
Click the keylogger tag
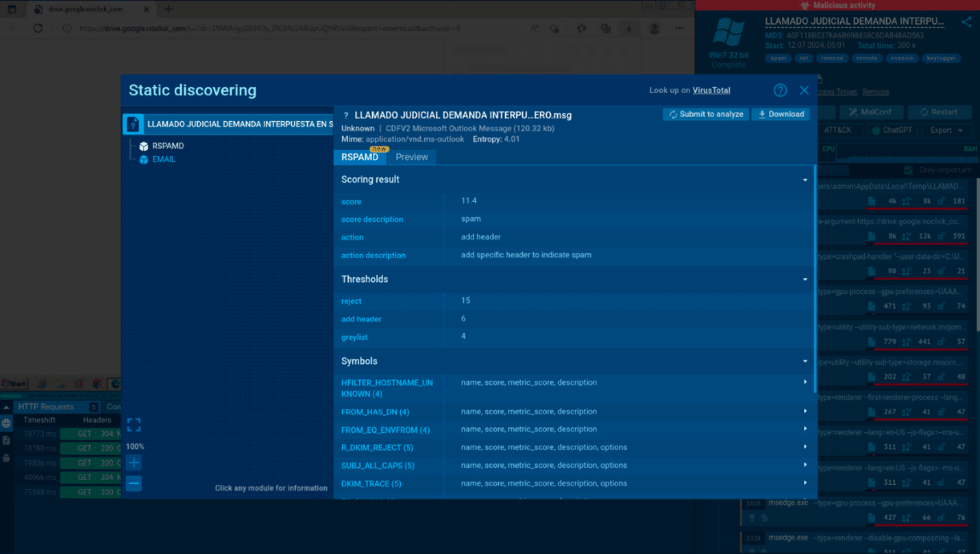coord(941,58)
